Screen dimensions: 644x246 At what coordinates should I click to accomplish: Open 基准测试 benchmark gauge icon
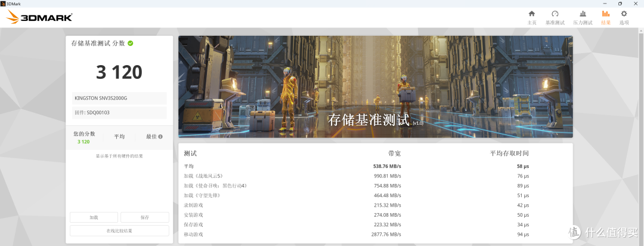tap(555, 14)
